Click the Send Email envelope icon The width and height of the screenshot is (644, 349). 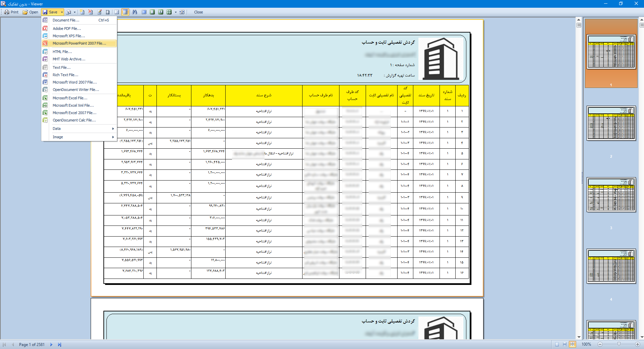68,12
